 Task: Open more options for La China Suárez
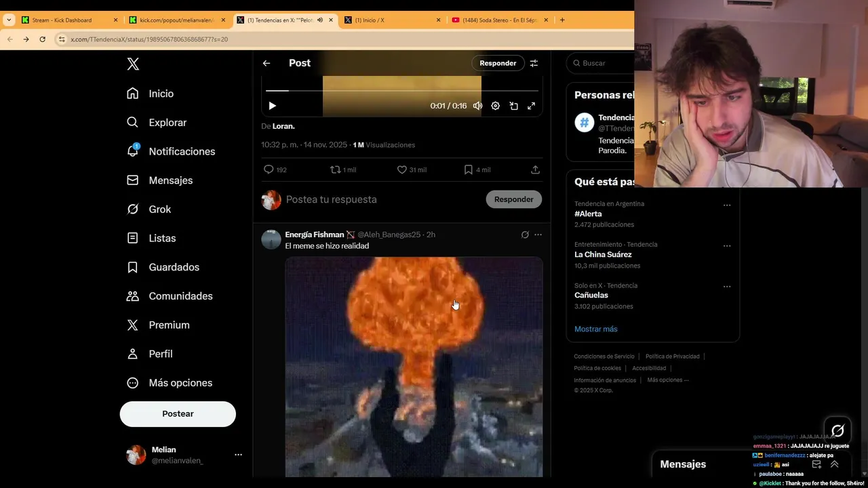[727, 245]
